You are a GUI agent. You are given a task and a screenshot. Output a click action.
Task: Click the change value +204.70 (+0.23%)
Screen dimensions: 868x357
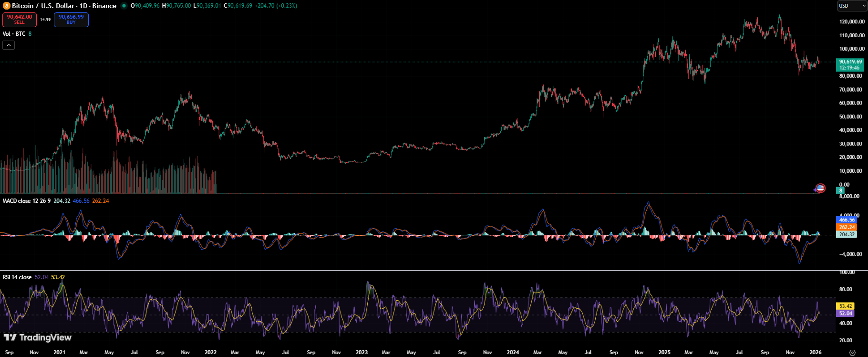[x=276, y=6]
